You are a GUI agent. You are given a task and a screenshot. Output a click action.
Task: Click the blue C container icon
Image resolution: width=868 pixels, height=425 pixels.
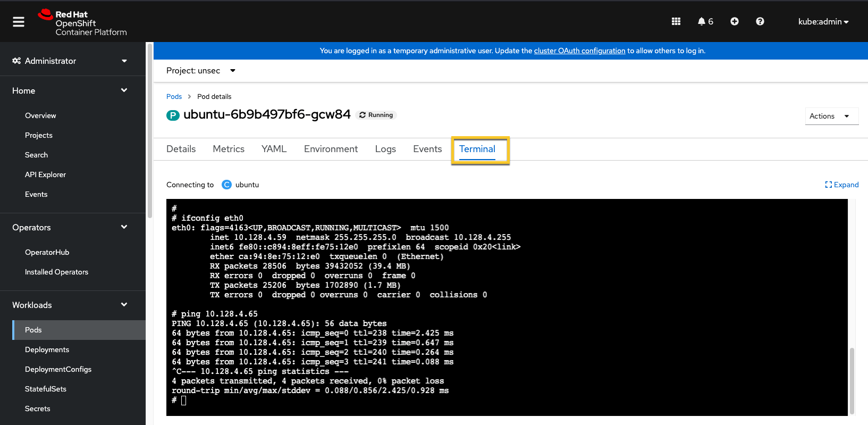(226, 185)
